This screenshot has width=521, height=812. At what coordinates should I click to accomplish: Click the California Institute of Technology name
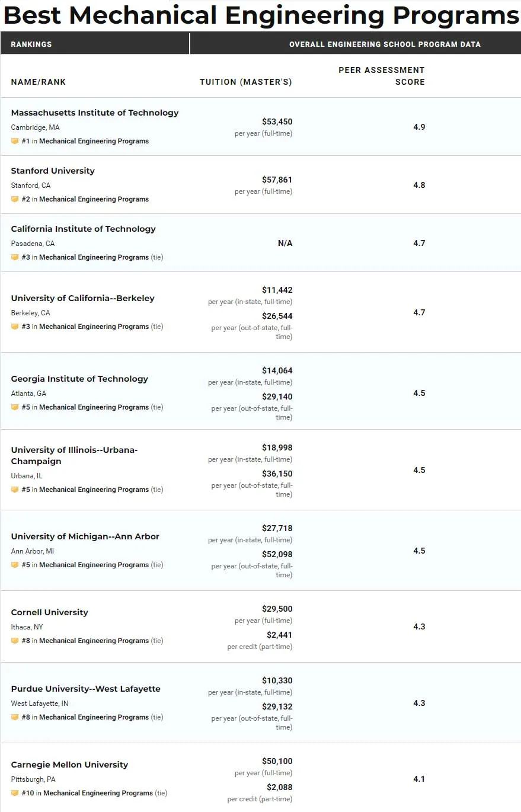[x=83, y=229]
